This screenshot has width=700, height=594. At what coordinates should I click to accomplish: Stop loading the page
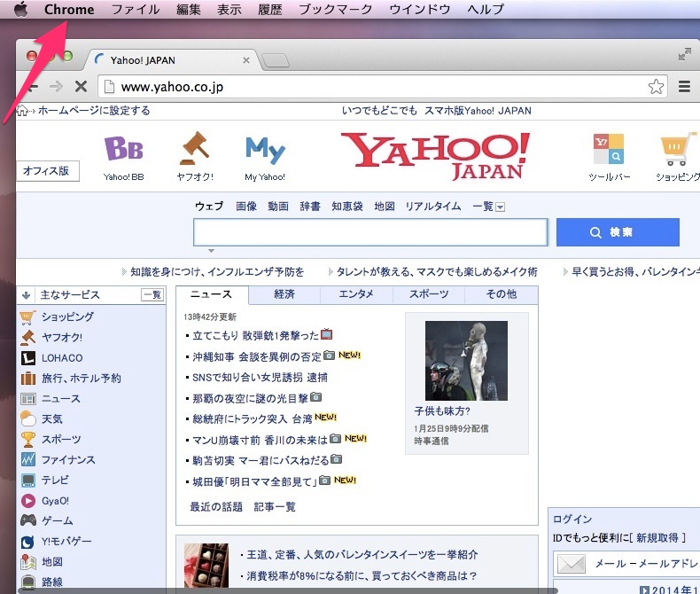coord(81,86)
